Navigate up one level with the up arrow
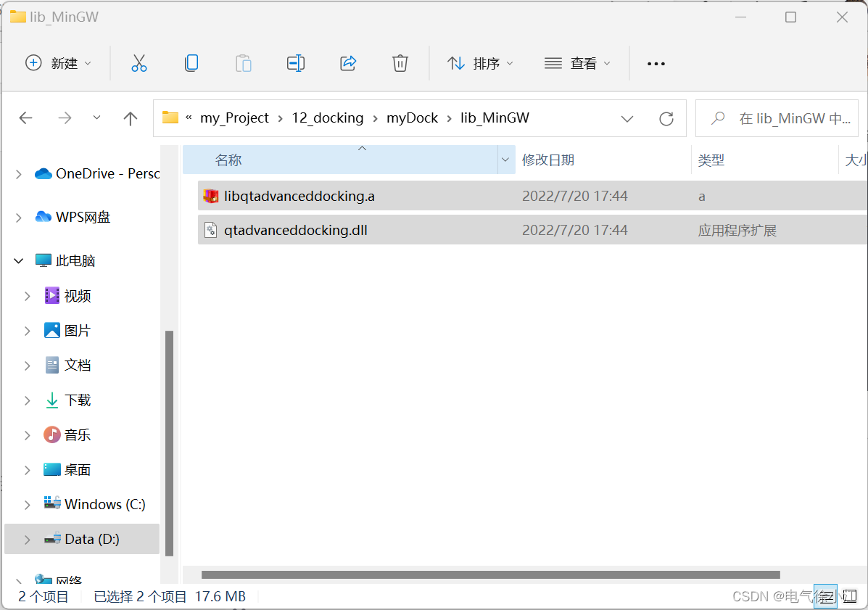868x610 pixels. pos(130,118)
